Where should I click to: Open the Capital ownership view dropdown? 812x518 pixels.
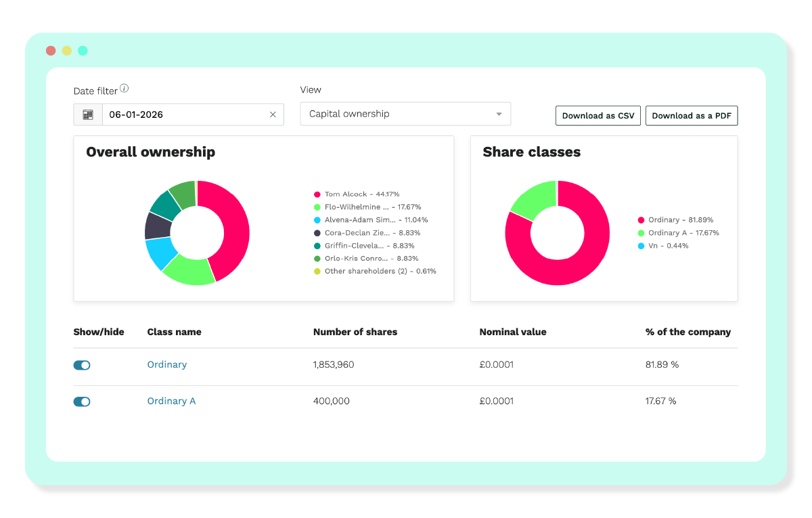point(405,114)
